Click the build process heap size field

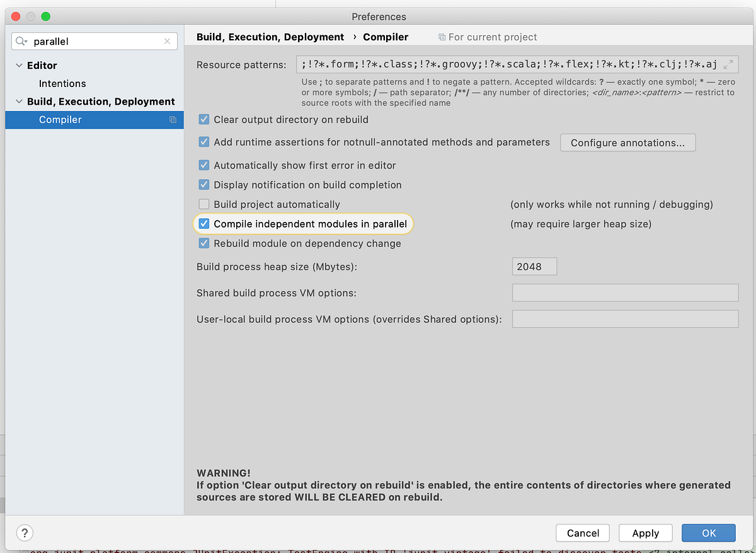tap(534, 266)
